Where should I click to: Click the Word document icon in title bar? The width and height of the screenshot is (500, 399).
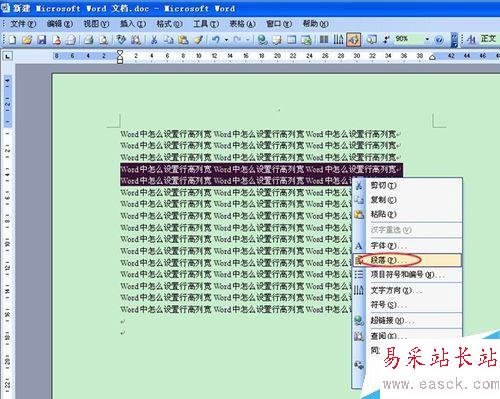pyautogui.click(x=6, y=7)
